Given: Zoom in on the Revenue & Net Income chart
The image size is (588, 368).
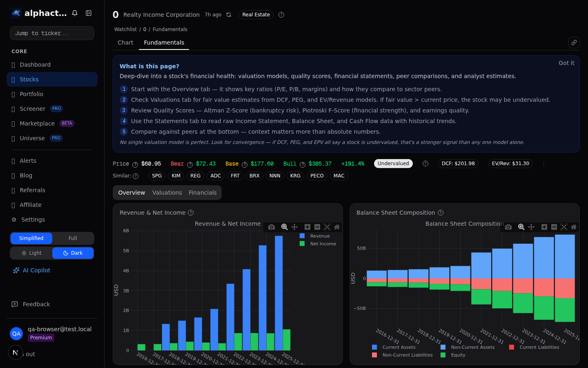Looking at the screenshot, I should (x=307, y=227).
